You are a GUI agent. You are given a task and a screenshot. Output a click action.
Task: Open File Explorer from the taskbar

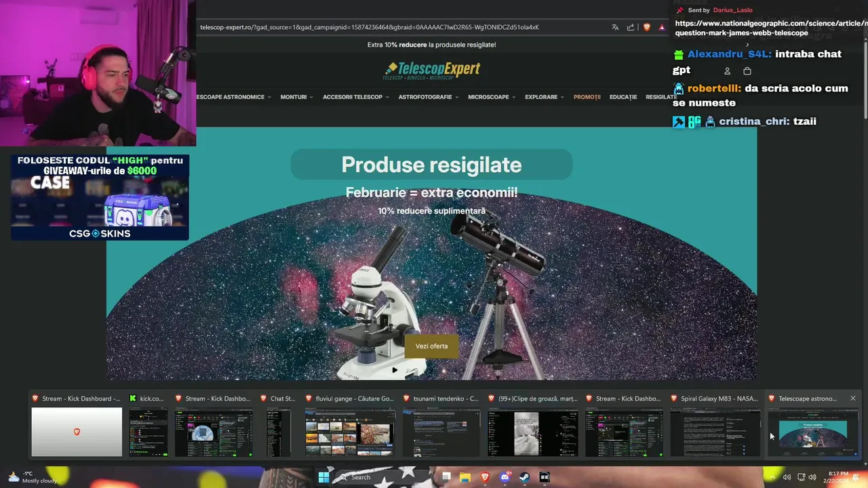(x=465, y=477)
